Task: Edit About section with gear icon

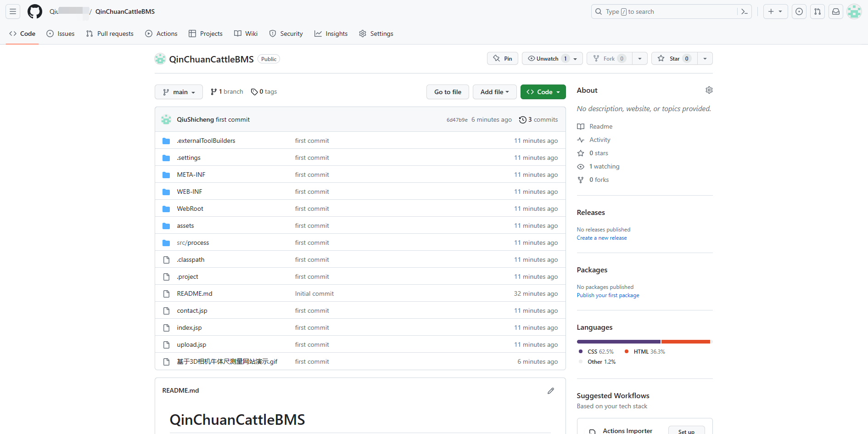Action: pos(709,90)
